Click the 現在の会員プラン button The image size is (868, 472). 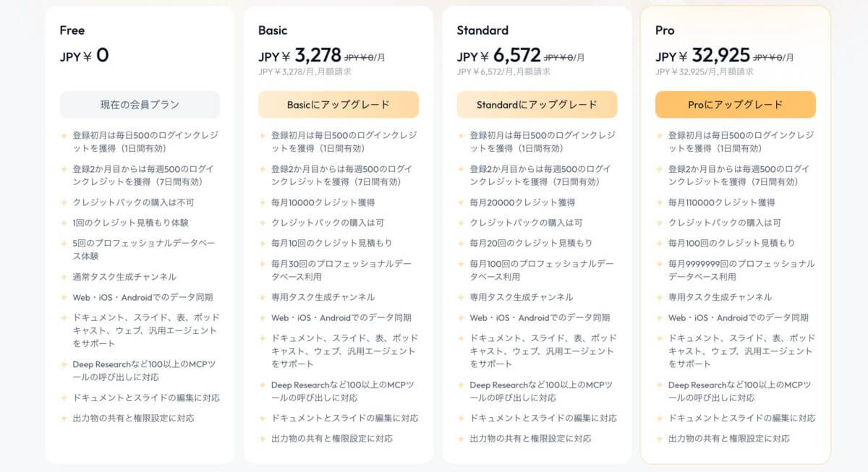[140, 105]
